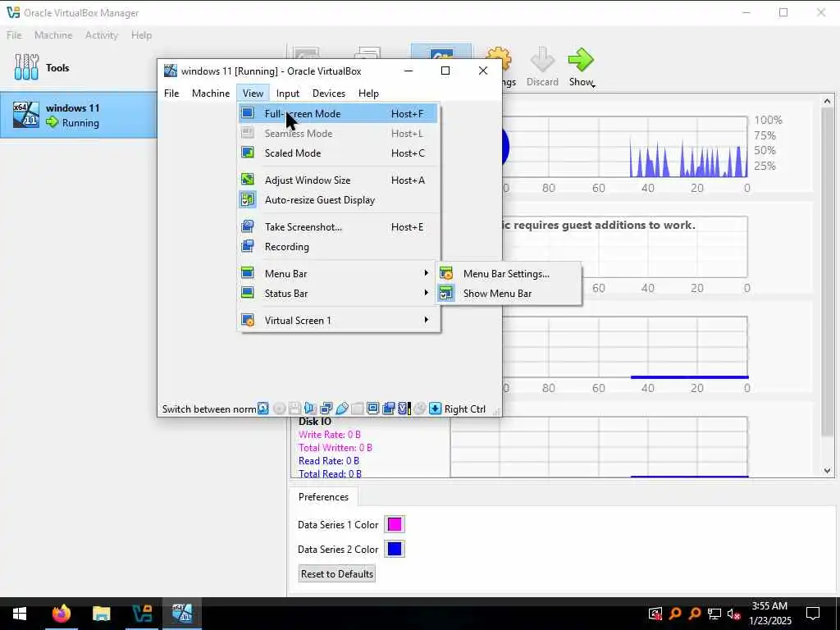Click Show green arrow button

pyautogui.click(x=581, y=59)
